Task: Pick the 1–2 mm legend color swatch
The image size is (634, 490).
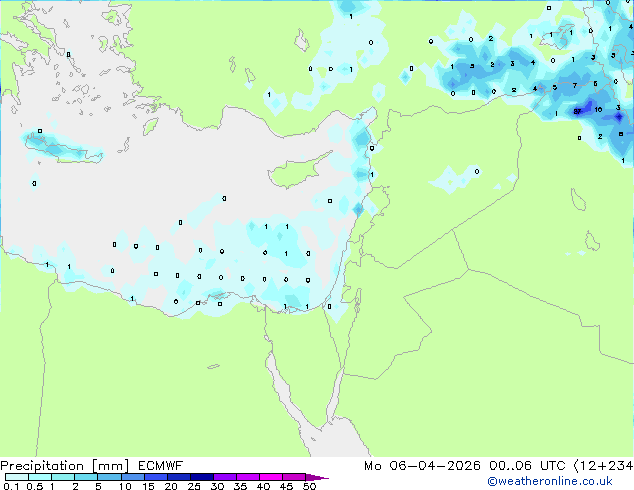Action: [x=63, y=477]
